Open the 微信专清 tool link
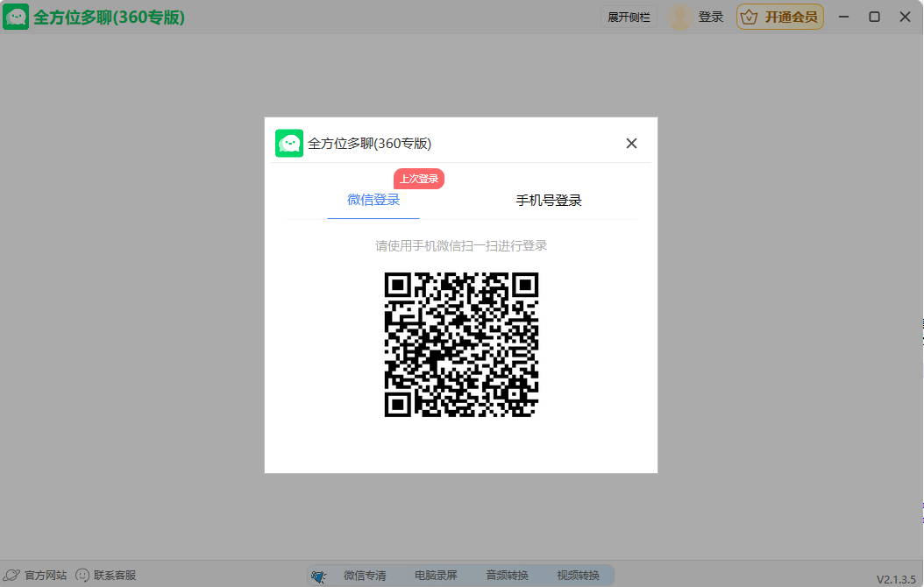The image size is (924, 587). [x=365, y=576]
